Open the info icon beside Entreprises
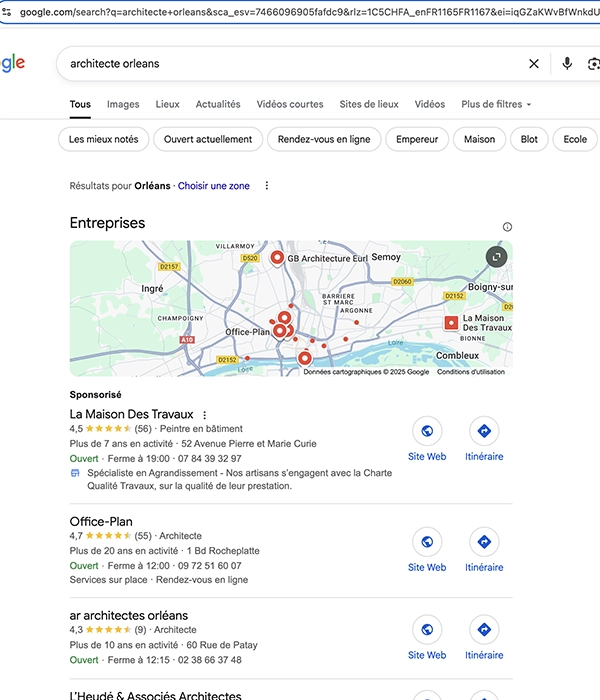 [x=507, y=227]
